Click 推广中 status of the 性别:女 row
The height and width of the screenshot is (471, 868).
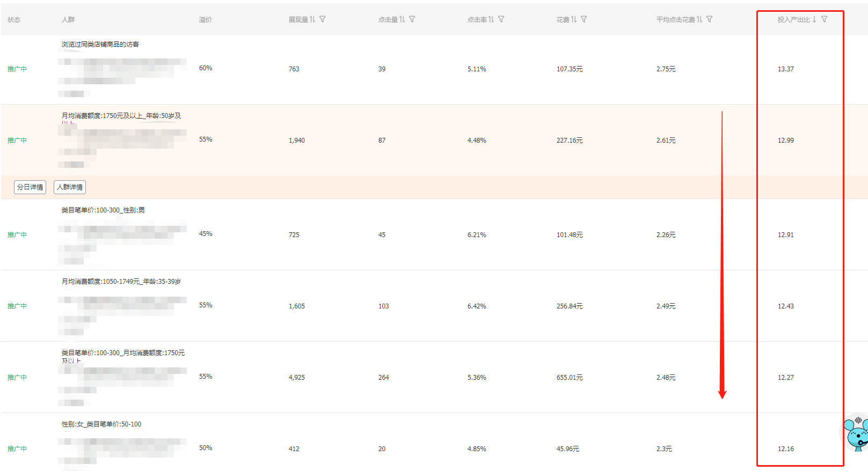17,449
